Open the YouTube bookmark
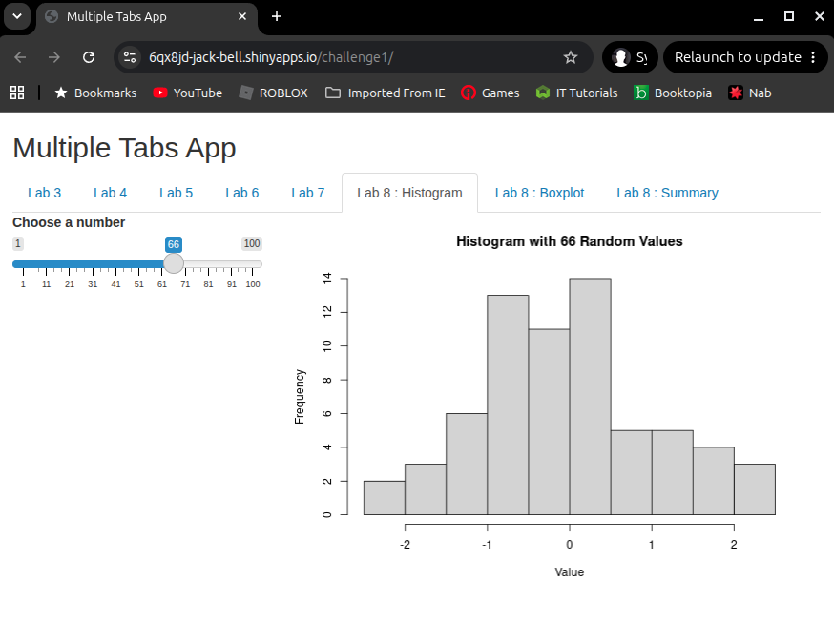The height and width of the screenshot is (644, 834). tap(188, 93)
